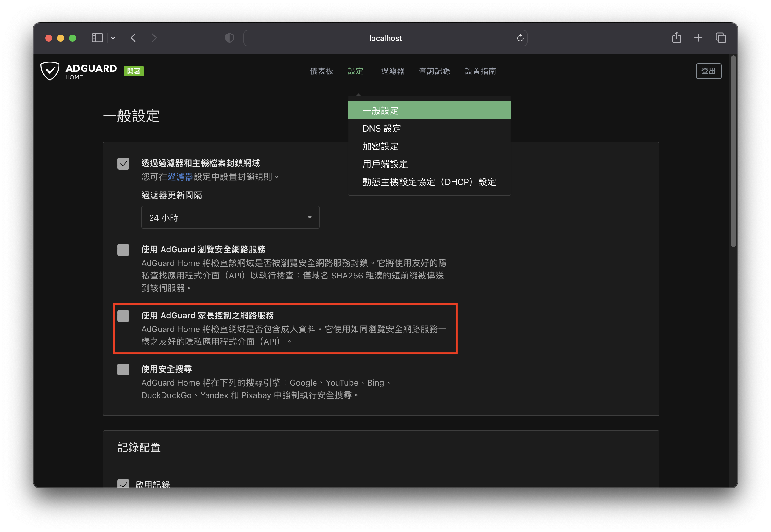Click the AdGuard Home shield logo

click(x=50, y=71)
